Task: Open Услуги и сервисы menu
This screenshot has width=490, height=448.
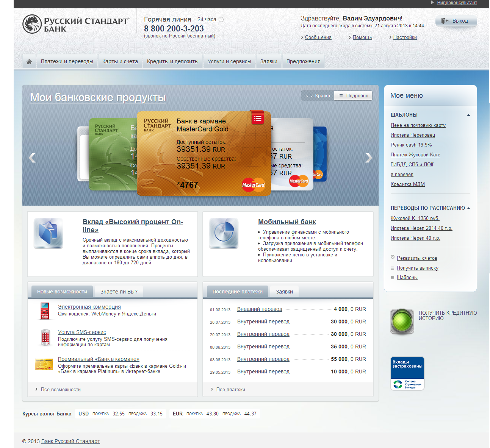Action: pyautogui.click(x=229, y=61)
